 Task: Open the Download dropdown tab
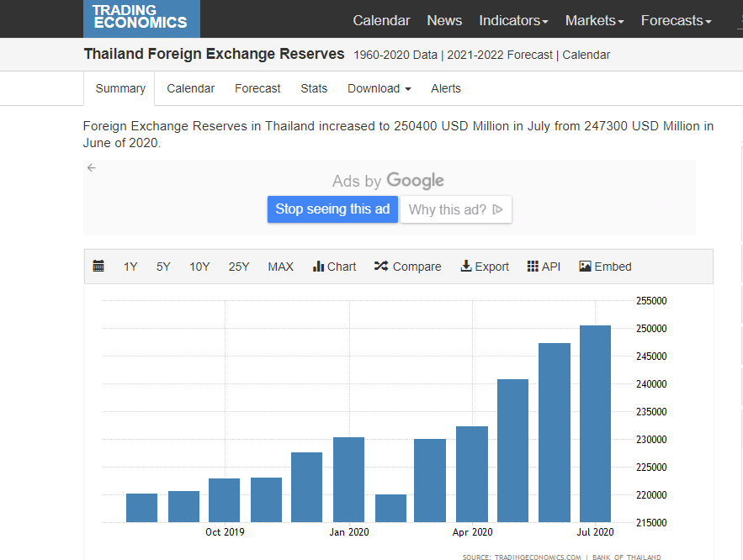pos(379,88)
